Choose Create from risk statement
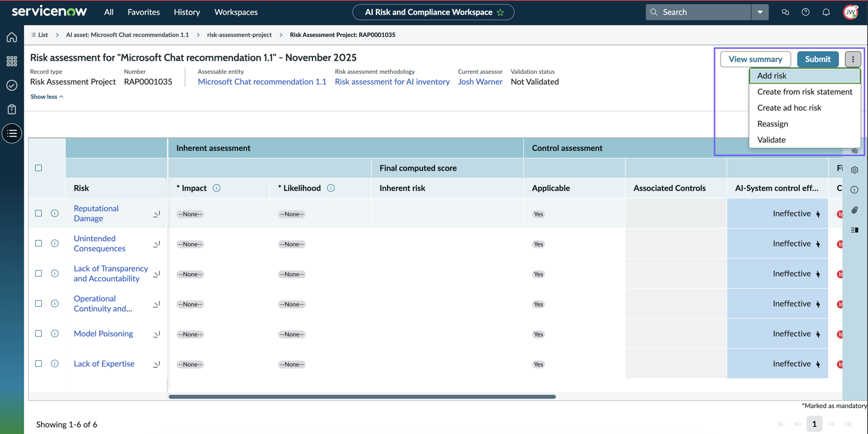Screen dimensions: 868x434 tap(805, 92)
